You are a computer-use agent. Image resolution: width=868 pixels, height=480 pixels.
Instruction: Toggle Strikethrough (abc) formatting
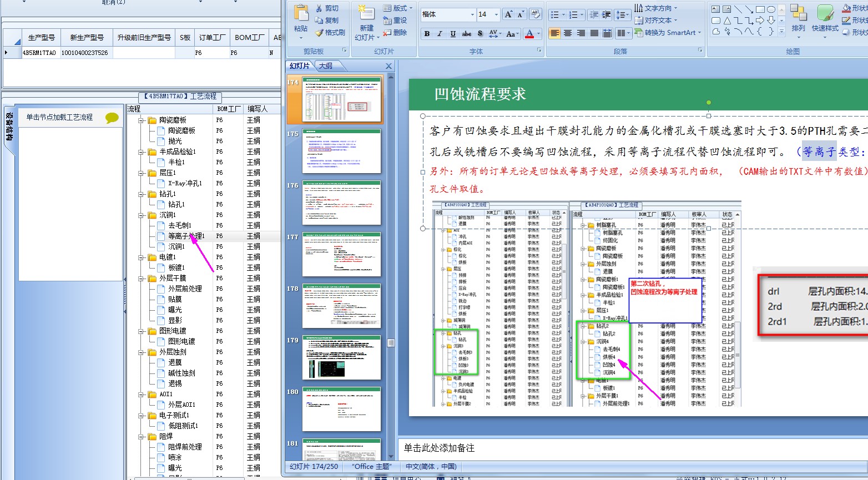click(467, 34)
